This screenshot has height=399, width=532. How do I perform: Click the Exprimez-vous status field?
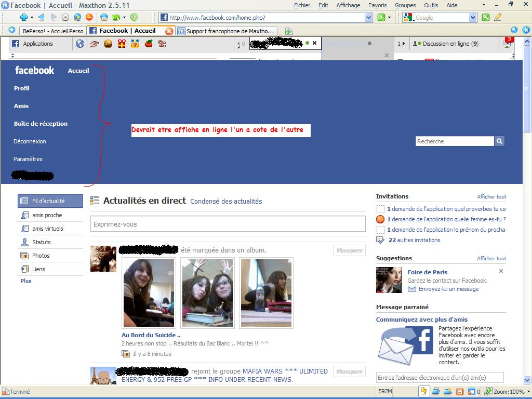click(x=228, y=224)
